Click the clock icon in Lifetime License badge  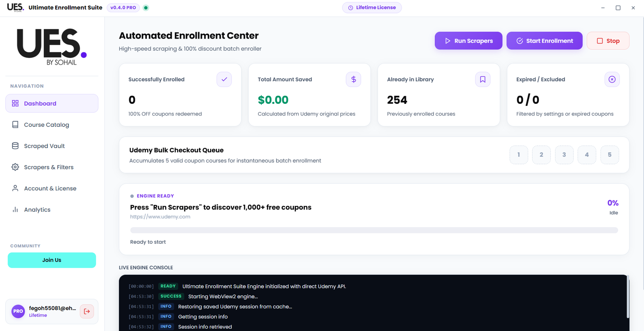351,8
